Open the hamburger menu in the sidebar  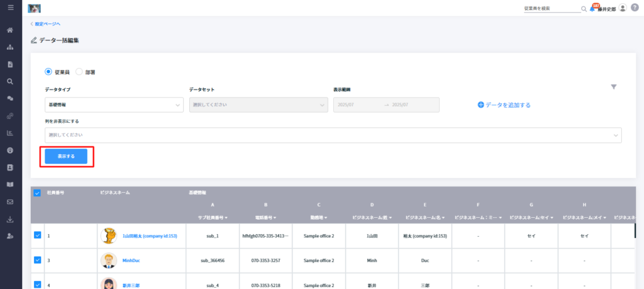coord(11,8)
